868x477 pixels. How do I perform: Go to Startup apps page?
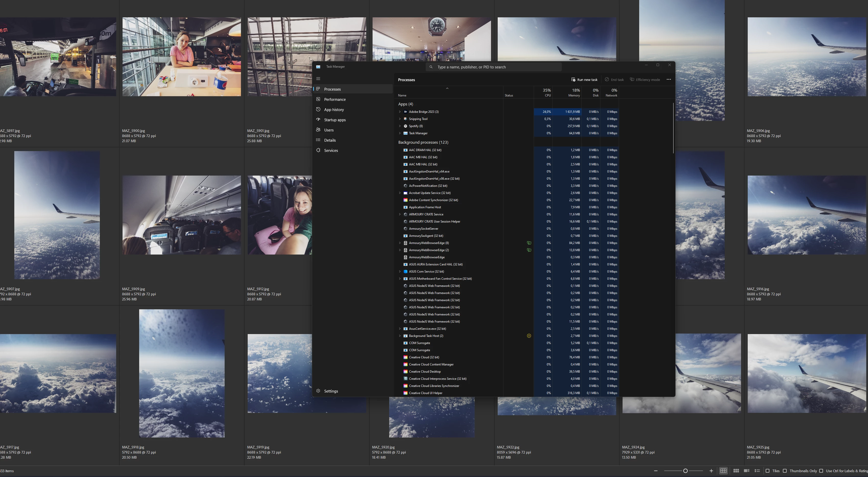(335, 120)
